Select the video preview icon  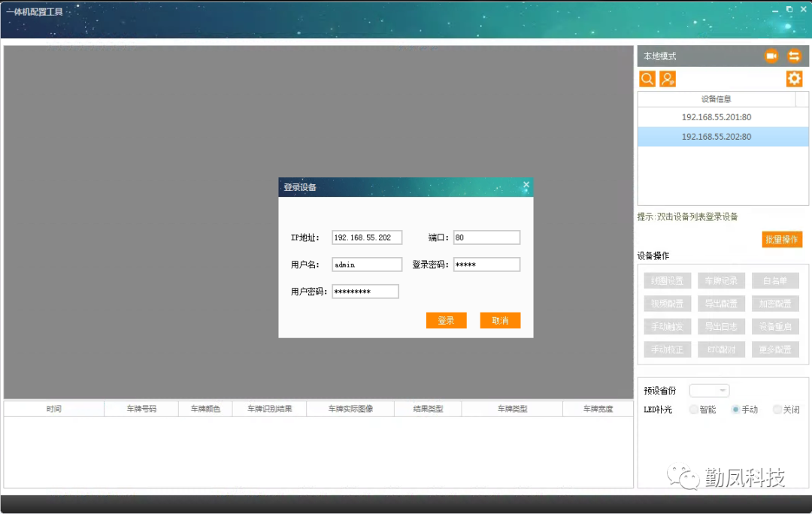(770, 56)
